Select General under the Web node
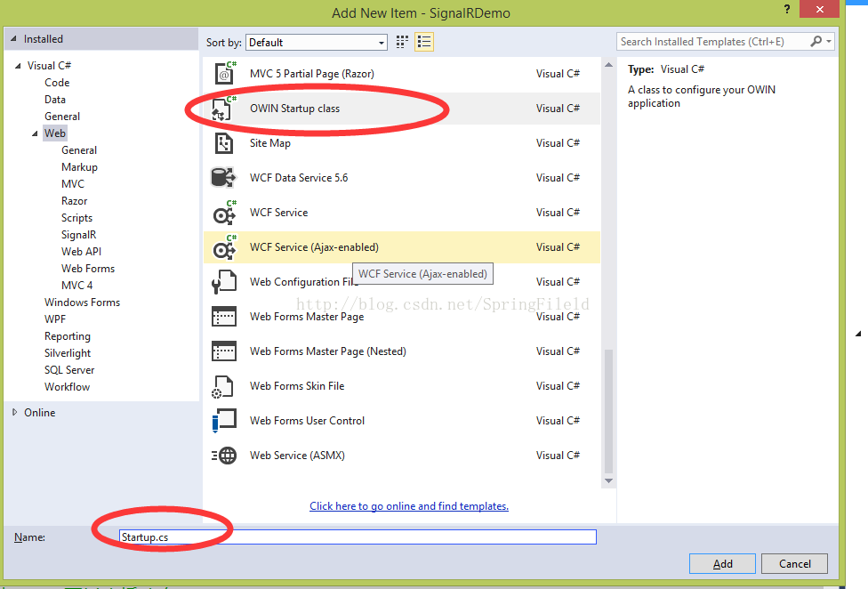This screenshot has width=868, height=589. coord(79,150)
